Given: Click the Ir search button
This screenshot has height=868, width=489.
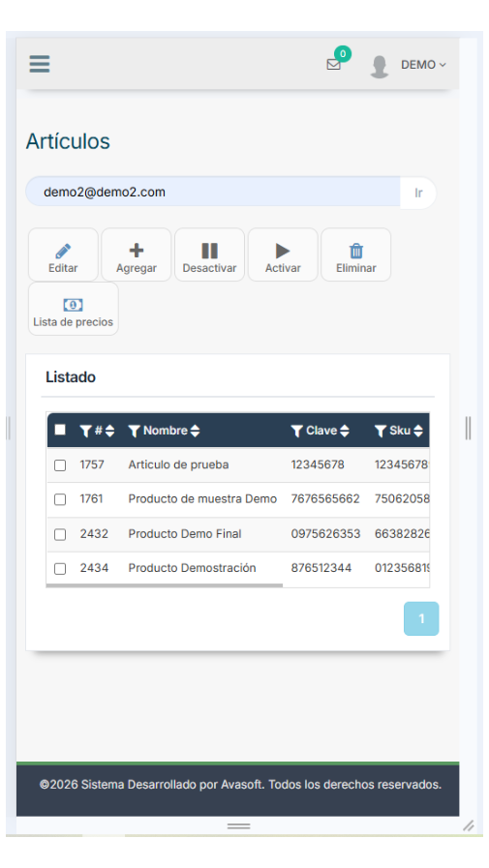Looking at the screenshot, I should pos(418,193).
